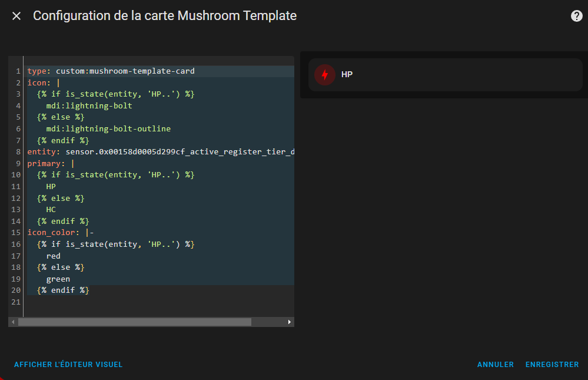Screen dimensions: 588x380
Task: Close the Mushroom Template configuration dialog
Action: [x=16, y=16]
